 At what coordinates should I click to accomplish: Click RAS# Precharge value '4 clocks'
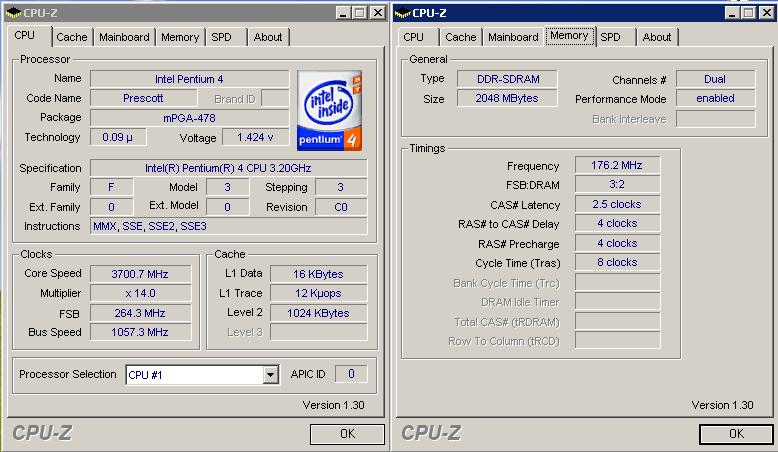click(x=617, y=244)
